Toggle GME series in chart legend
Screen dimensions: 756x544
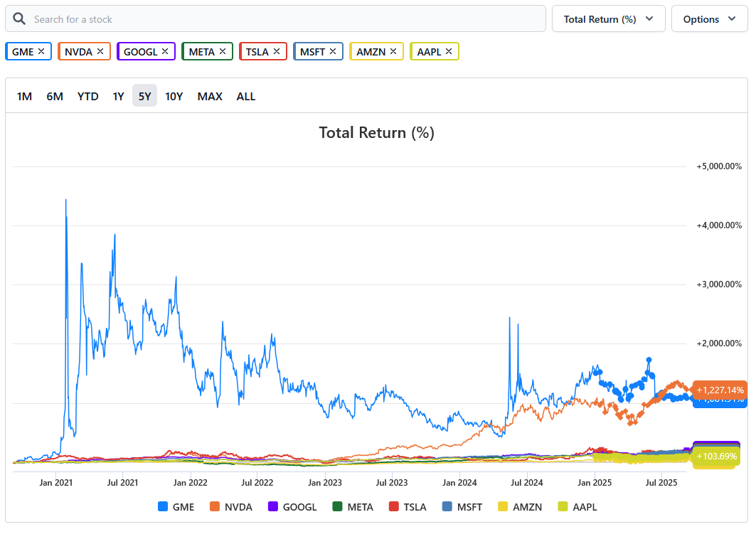176,507
